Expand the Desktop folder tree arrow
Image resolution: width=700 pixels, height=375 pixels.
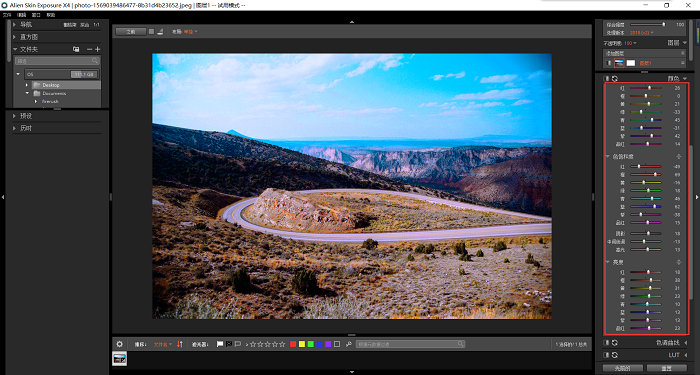click(x=27, y=85)
